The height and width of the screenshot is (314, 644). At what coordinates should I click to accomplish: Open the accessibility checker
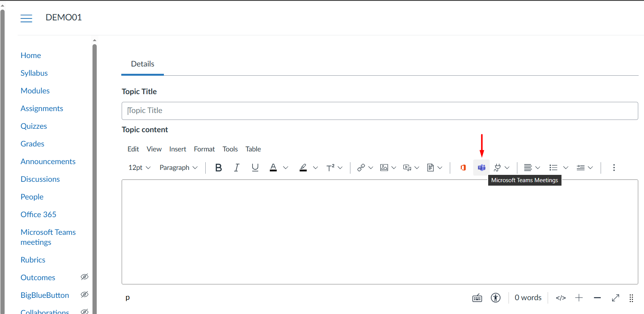pyautogui.click(x=495, y=298)
